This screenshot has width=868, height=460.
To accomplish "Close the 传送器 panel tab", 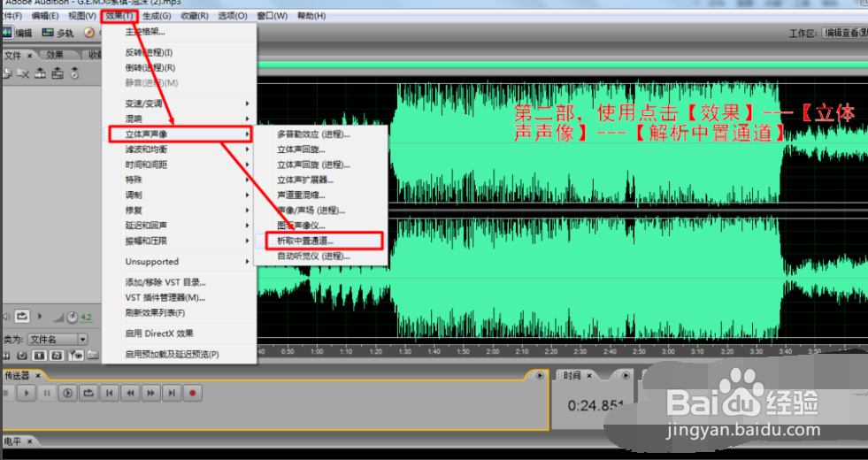I will click(38, 375).
